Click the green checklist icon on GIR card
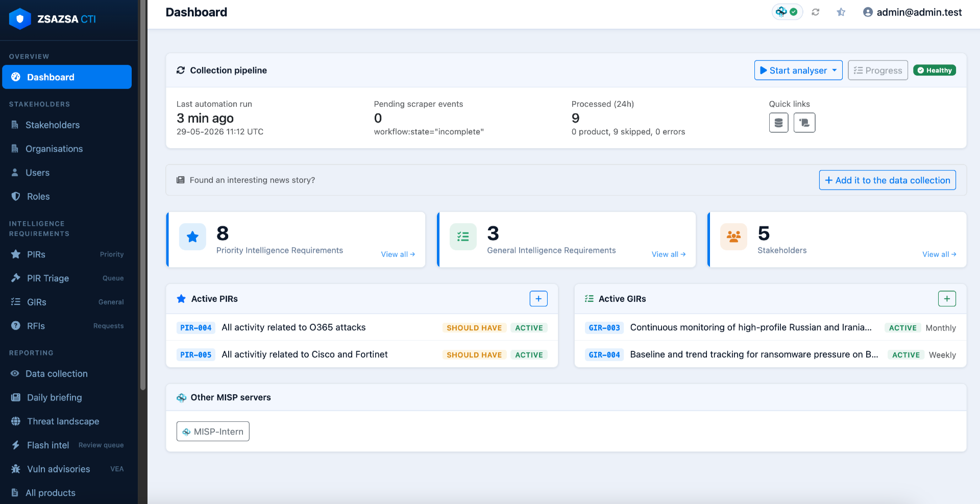Viewport: 980px width, 504px height. point(463,237)
